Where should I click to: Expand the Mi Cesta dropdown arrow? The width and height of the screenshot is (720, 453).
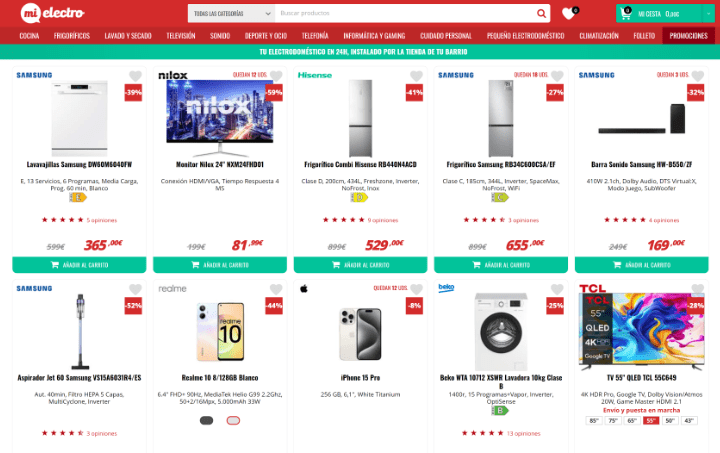709,14
